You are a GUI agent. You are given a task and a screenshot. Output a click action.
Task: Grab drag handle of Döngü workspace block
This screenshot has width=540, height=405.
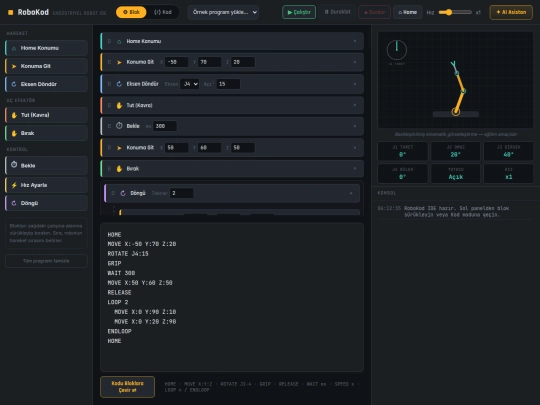(113, 193)
